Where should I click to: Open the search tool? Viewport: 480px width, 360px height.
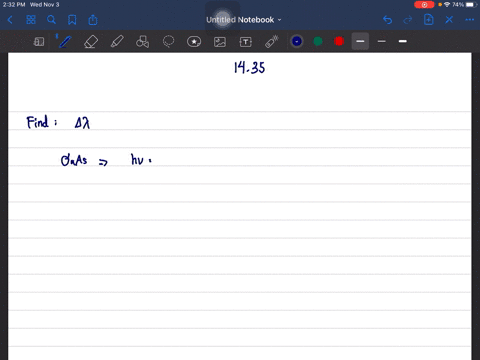click(x=51, y=20)
